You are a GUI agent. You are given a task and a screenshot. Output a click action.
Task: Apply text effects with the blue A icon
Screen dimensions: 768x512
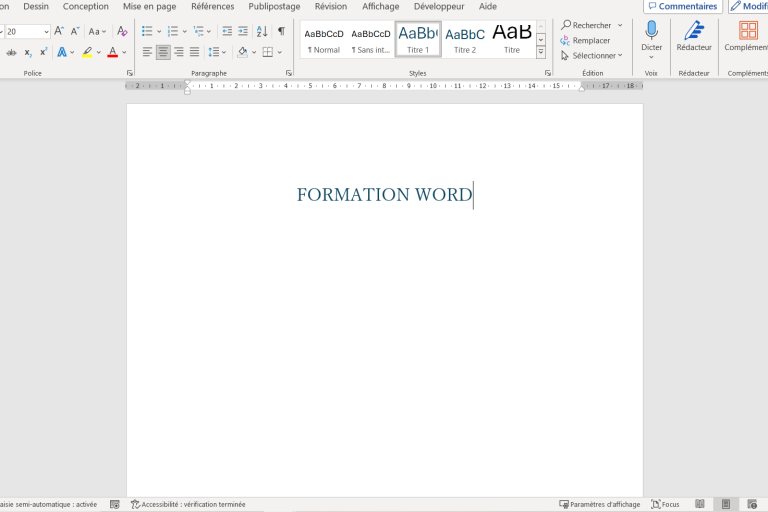pos(62,52)
